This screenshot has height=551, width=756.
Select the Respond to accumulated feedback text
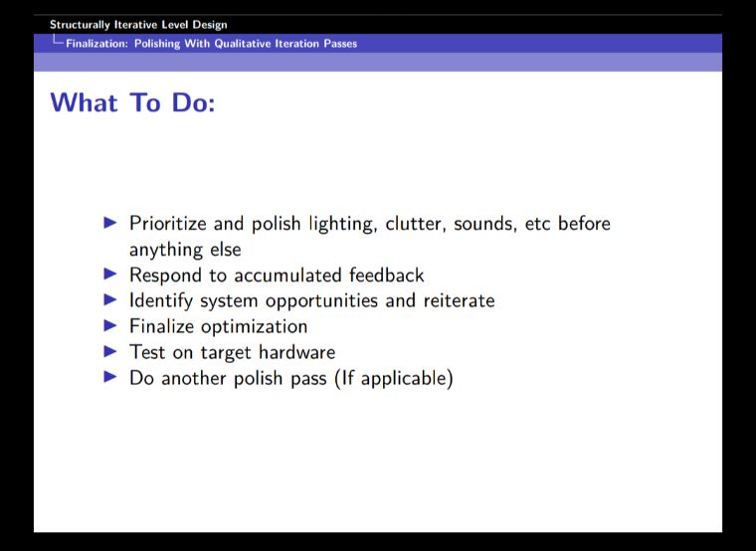pos(277,275)
